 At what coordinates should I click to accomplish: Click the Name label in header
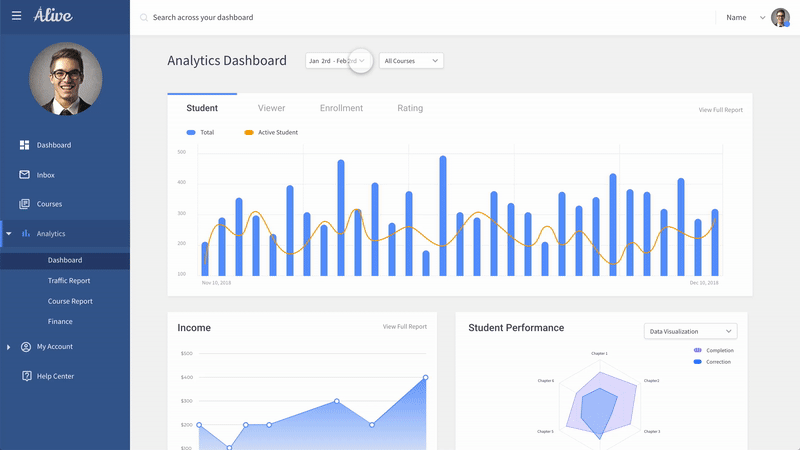(736, 17)
